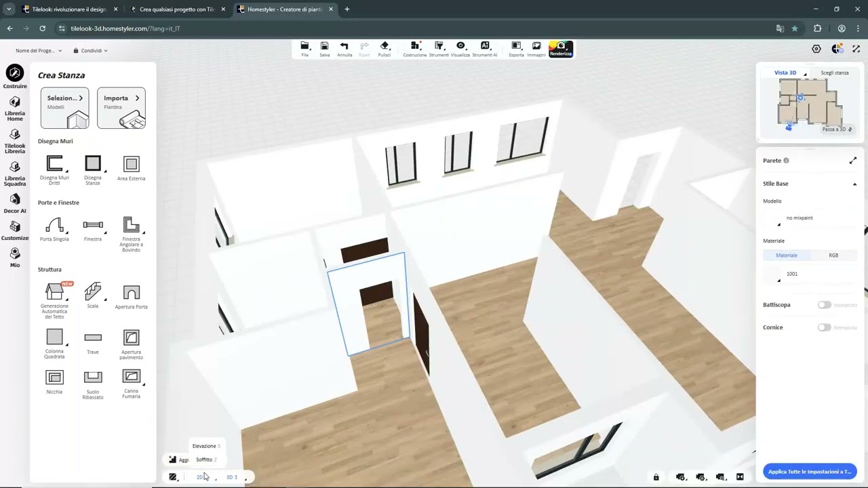Screen dimensions: 868x488
Task: Select the Finestra window tool
Action: coord(93,229)
